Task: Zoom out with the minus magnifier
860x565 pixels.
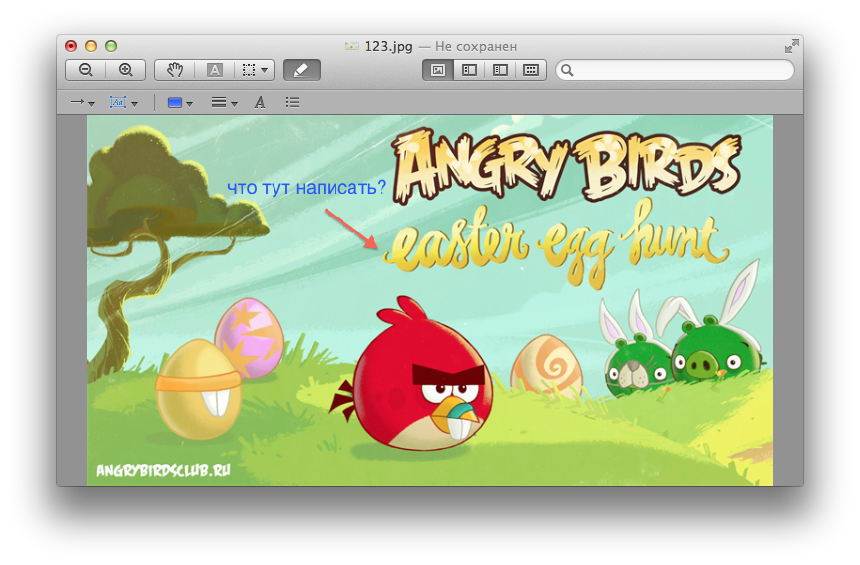Action: pyautogui.click(x=86, y=70)
